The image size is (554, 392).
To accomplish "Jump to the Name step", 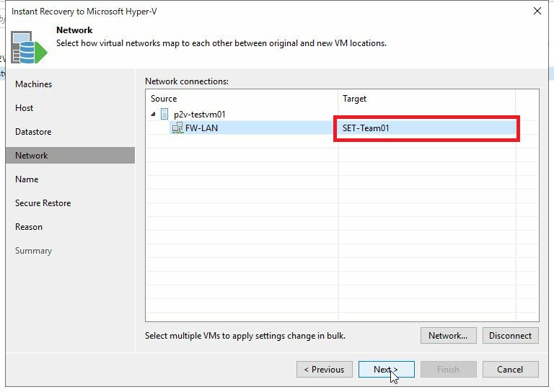I will point(27,179).
